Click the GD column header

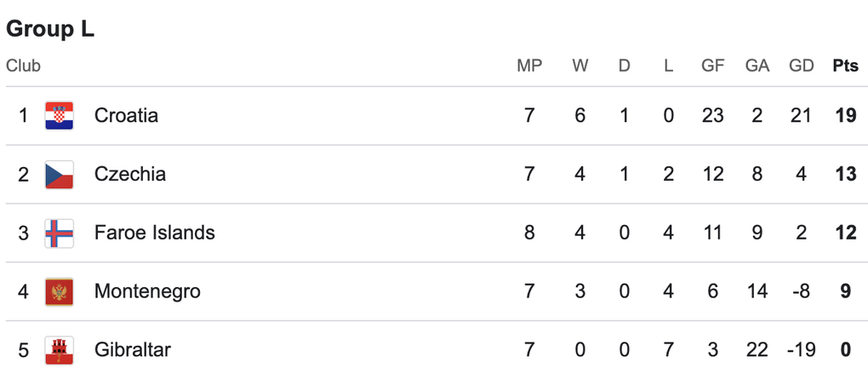(801, 66)
